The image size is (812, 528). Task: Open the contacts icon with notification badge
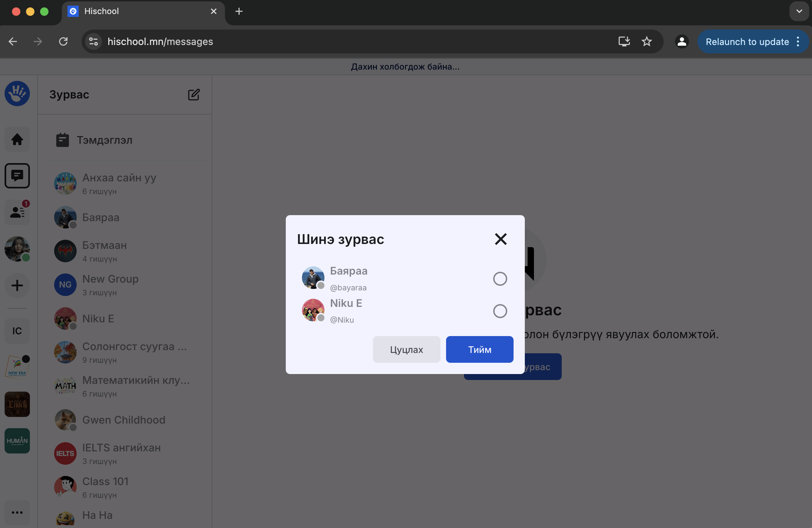tap(17, 212)
